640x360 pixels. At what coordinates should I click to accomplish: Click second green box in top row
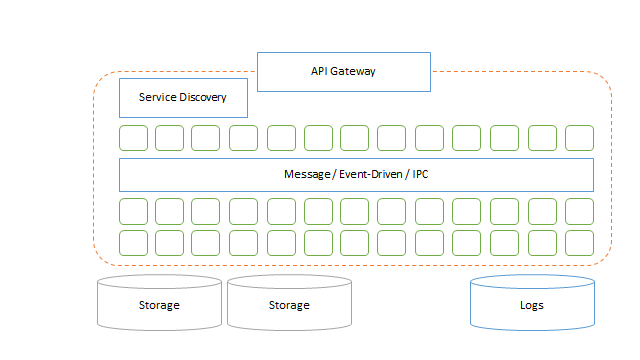point(169,138)
